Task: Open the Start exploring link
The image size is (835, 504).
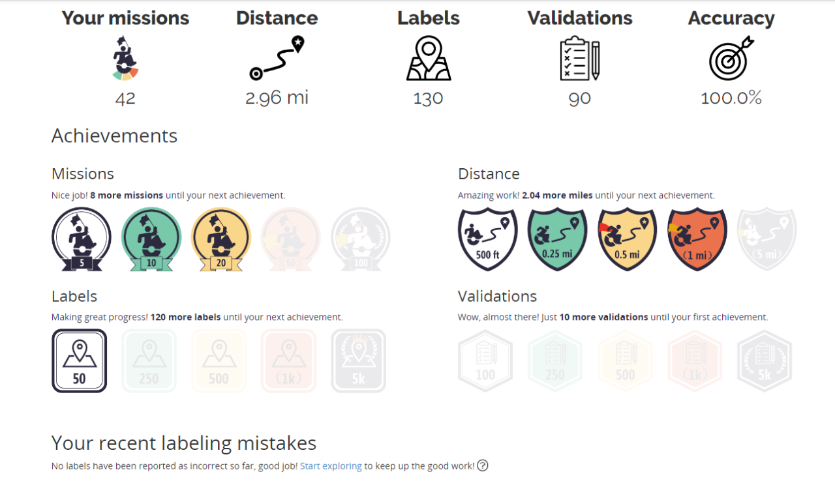Action: point(331,466)
